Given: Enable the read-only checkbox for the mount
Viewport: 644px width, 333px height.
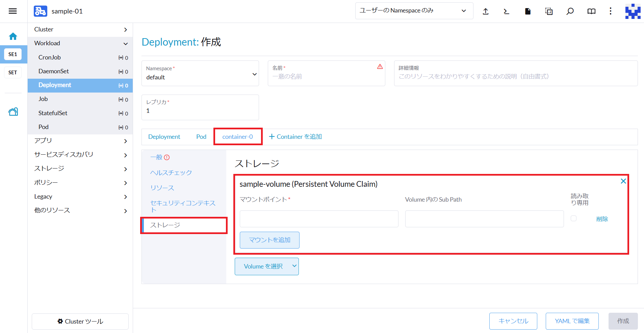Looking at the screenshot, I should tap(573, 219).
